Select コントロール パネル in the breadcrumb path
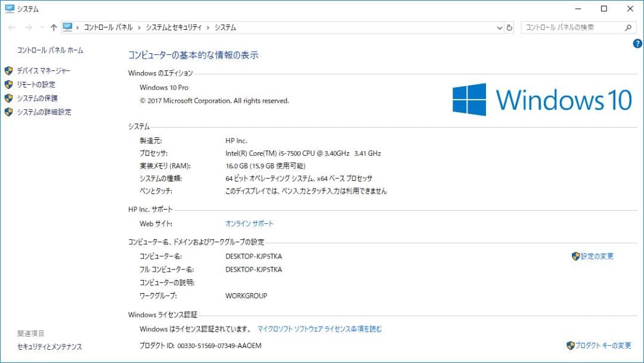 pos(107,27)
